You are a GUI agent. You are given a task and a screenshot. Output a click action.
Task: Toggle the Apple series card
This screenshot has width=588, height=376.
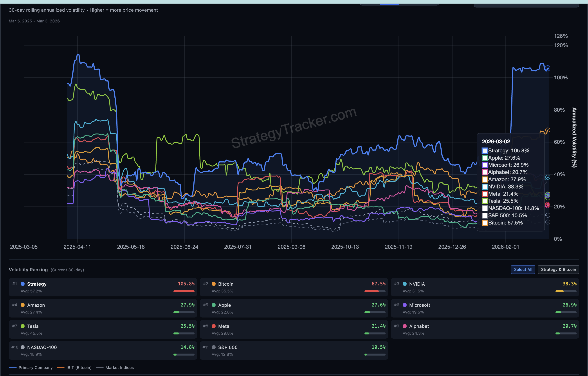tap(294, 308)
